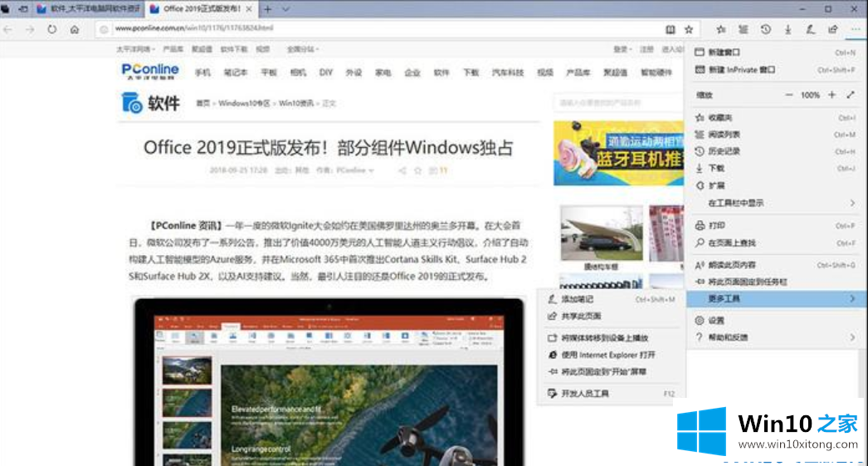
Task: Choose 新建 InPrivate 窗口 menu item
Action: [776, 70]
